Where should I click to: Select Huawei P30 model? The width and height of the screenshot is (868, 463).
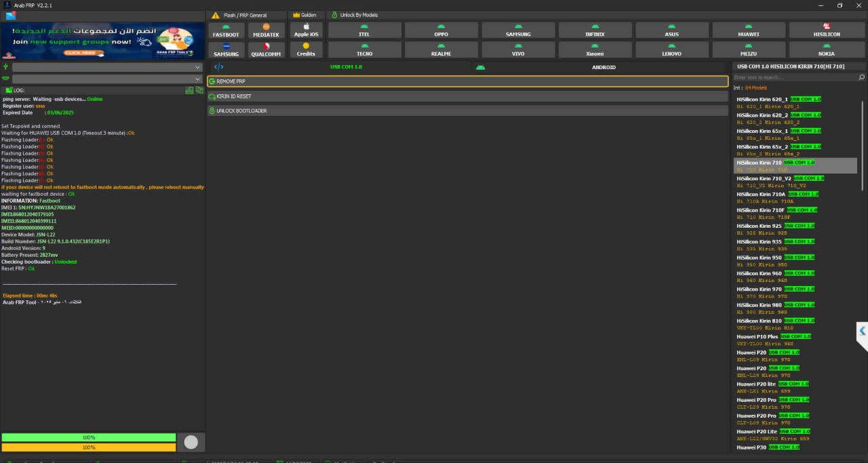tap(796, 447)
